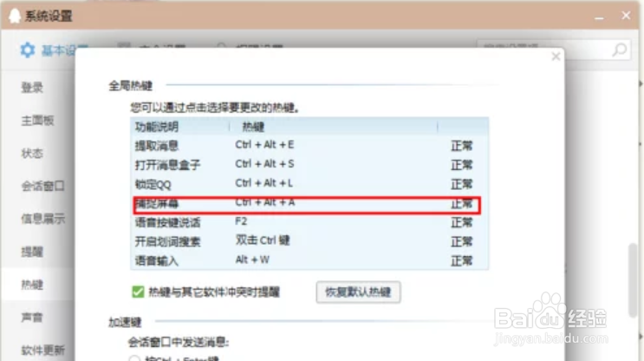This screenshot has width=644, height=361.
Task: Select 热键 in the sidebar
Action: [x=32, y=285]
